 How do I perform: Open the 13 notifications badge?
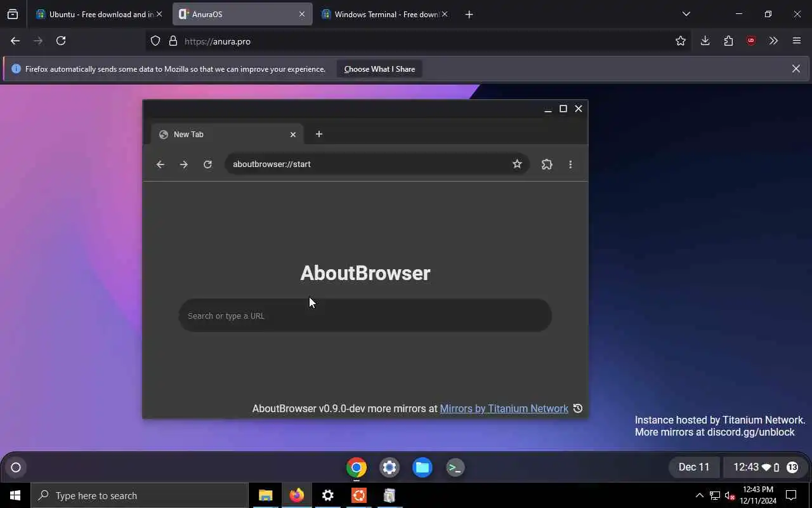click(x=792, y=467)
